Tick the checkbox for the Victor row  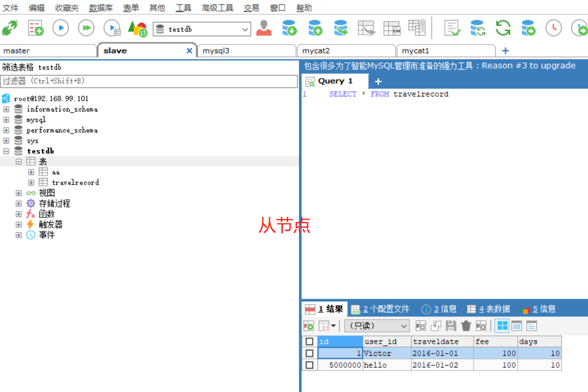[309, 353]
